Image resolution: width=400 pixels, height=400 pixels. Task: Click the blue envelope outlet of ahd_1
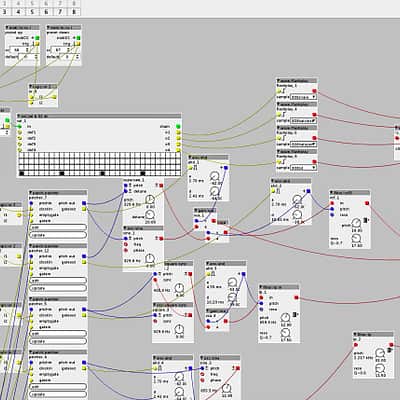click(226, 168)
